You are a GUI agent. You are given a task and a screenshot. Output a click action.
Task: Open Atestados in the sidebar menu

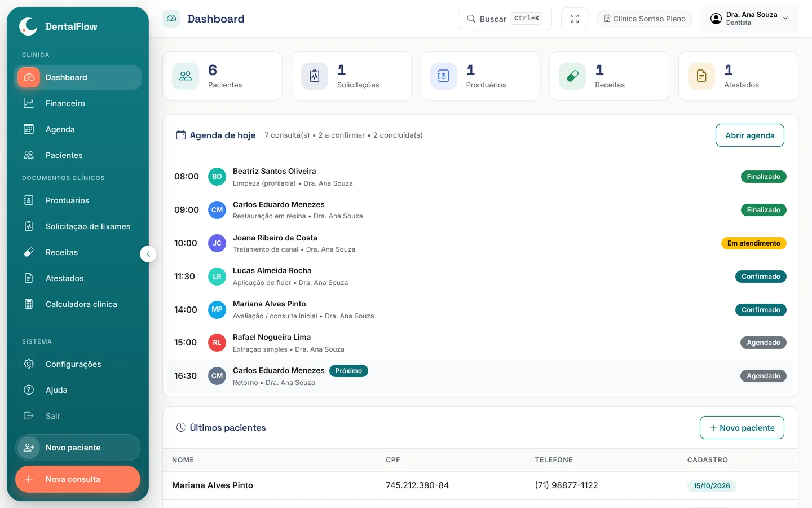(78, 278)
